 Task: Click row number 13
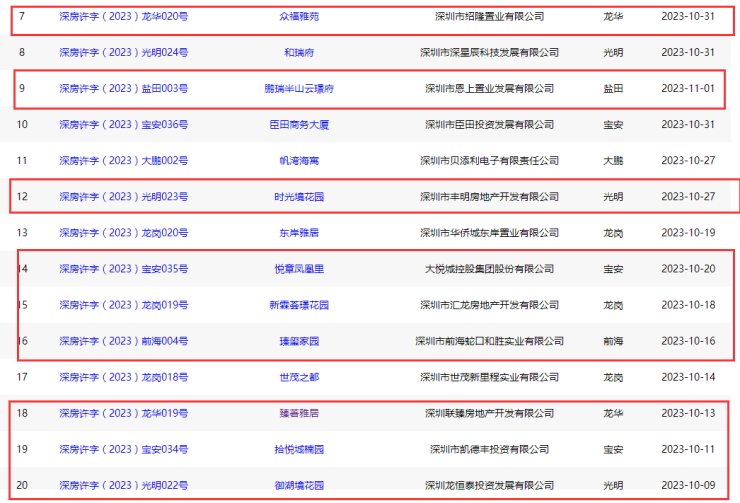pyautogui.click(x=22, y=233)
